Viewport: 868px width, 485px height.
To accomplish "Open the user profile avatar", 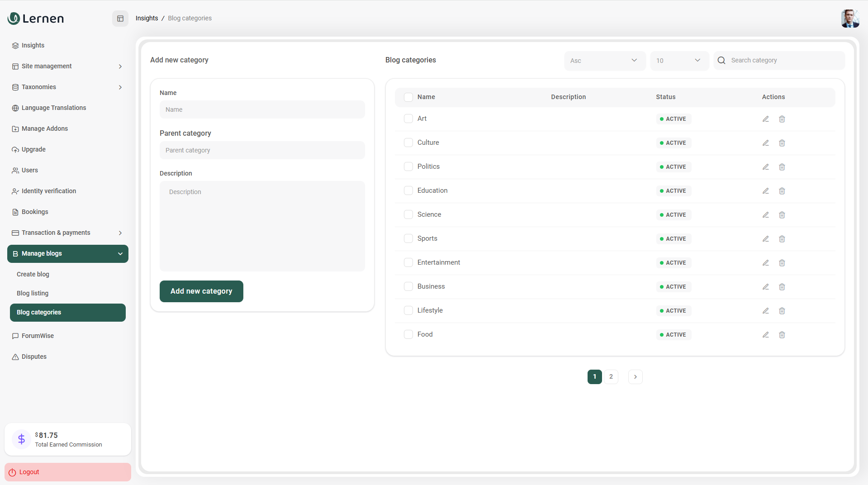I will pyautogui.click(x=849, y=19).
